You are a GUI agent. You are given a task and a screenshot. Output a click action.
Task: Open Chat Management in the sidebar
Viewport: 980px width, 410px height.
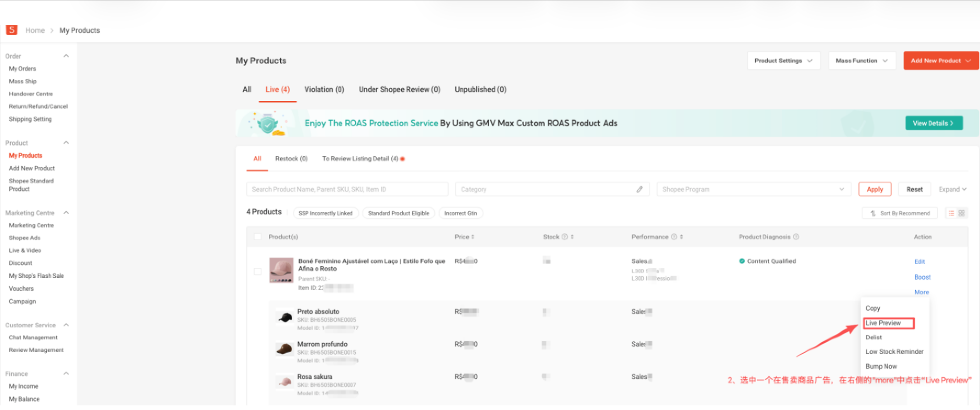[33, 338]
